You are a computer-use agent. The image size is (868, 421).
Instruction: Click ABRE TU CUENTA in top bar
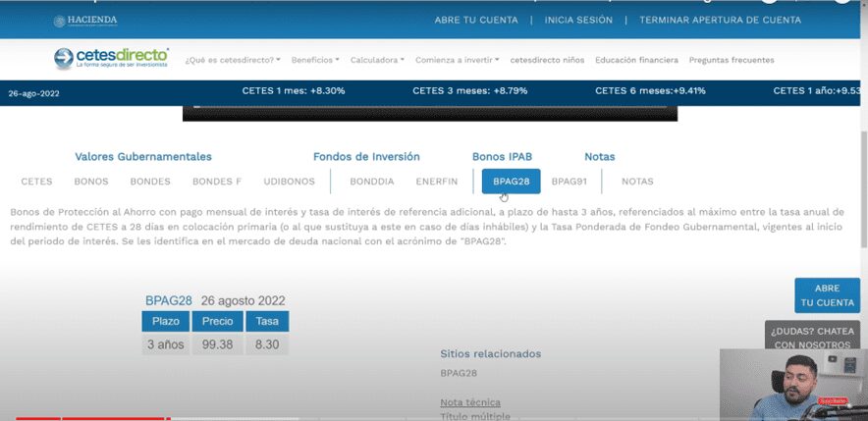475,20
